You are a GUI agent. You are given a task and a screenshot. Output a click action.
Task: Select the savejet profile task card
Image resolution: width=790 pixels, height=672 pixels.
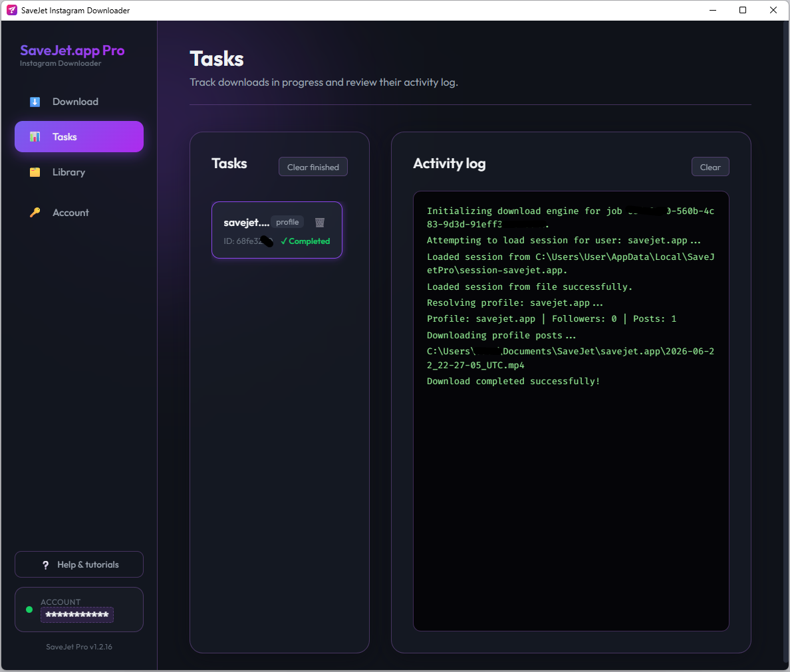[277, 230]
